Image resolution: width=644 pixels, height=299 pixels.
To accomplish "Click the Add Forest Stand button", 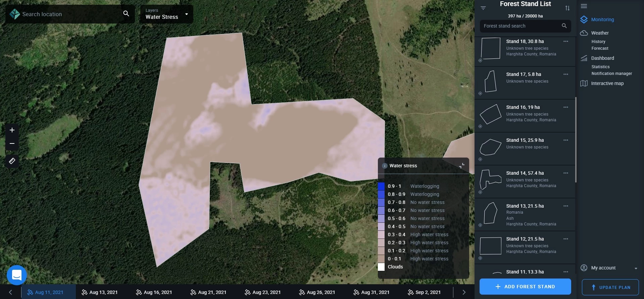I will 525,287.
